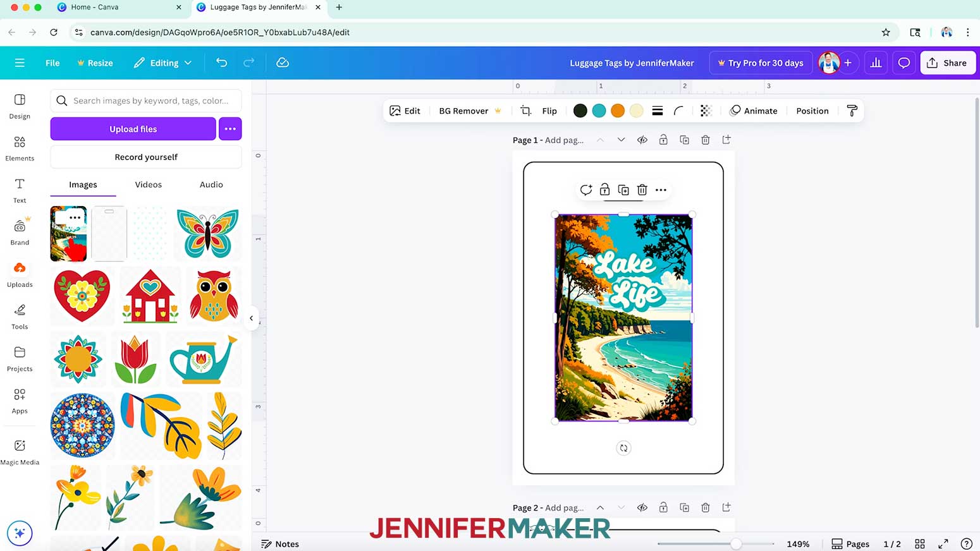
Task: Click the BG Remover button
Action: 470,111
